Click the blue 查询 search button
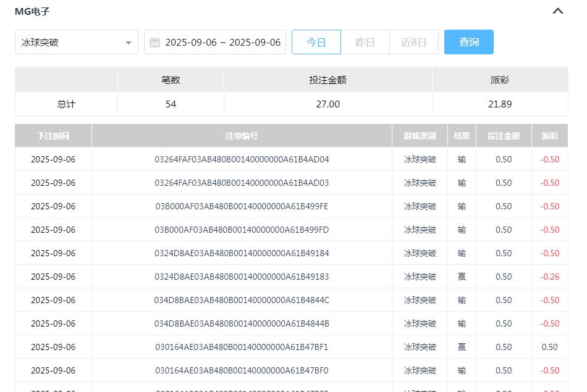 coord(469,42)
